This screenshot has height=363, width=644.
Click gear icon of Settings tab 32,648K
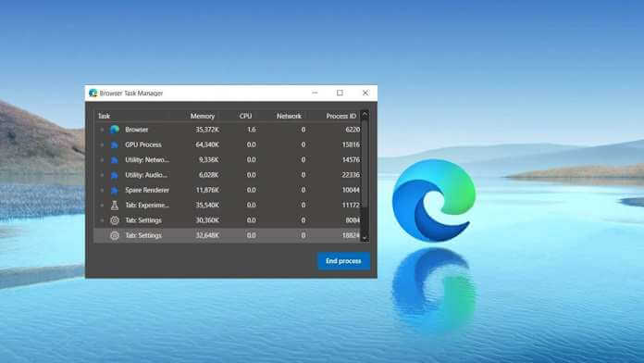coord(115,235)
